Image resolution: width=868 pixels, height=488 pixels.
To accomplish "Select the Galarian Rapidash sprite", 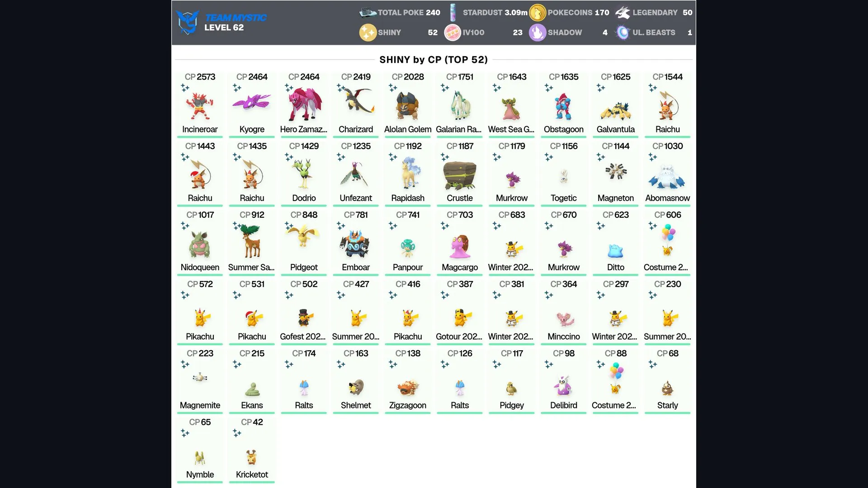I will 460,105.
